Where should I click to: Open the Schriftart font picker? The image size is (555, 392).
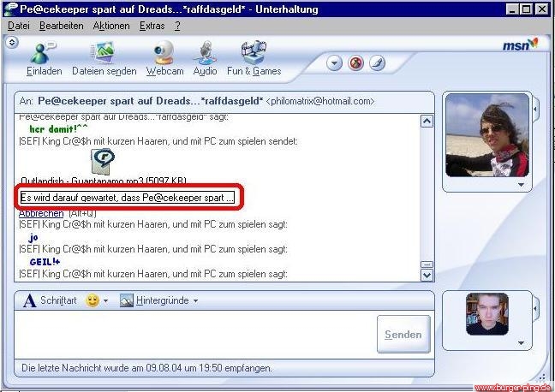click(x=50, y=300)
